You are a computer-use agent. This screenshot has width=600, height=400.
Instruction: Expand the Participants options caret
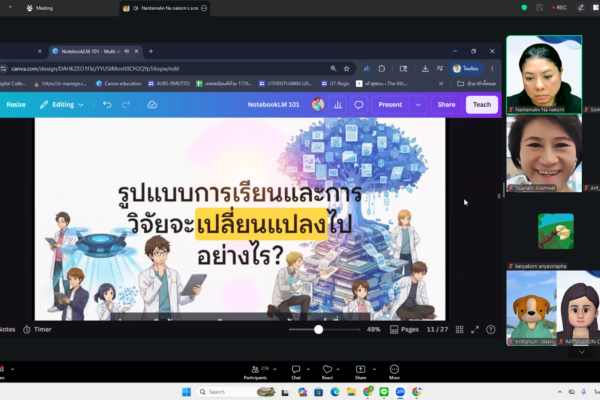(275, 369)
